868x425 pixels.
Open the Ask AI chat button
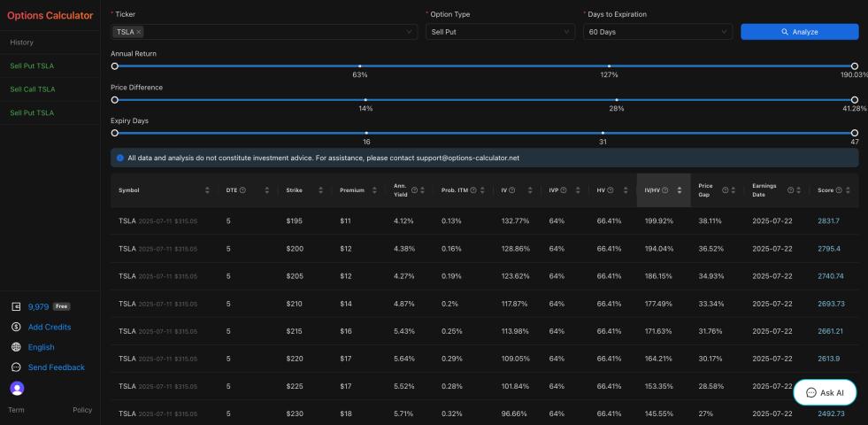(825, 392)
